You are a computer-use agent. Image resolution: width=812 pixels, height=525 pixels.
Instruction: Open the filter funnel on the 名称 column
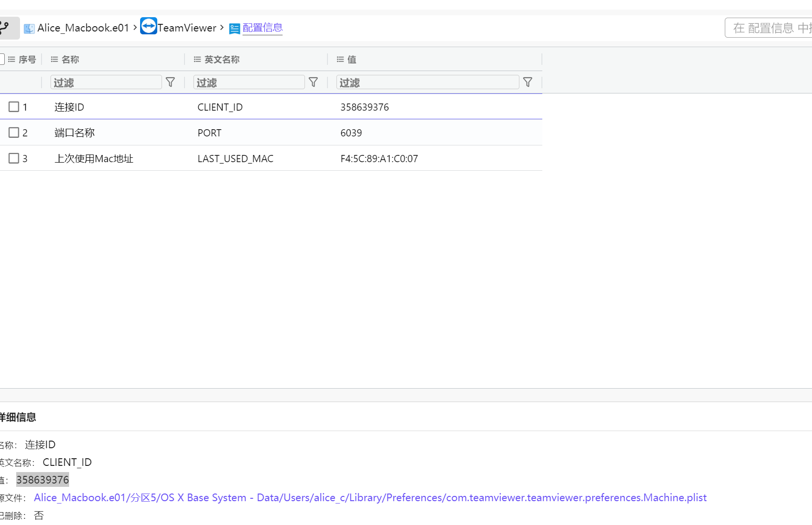pos(170,82)
